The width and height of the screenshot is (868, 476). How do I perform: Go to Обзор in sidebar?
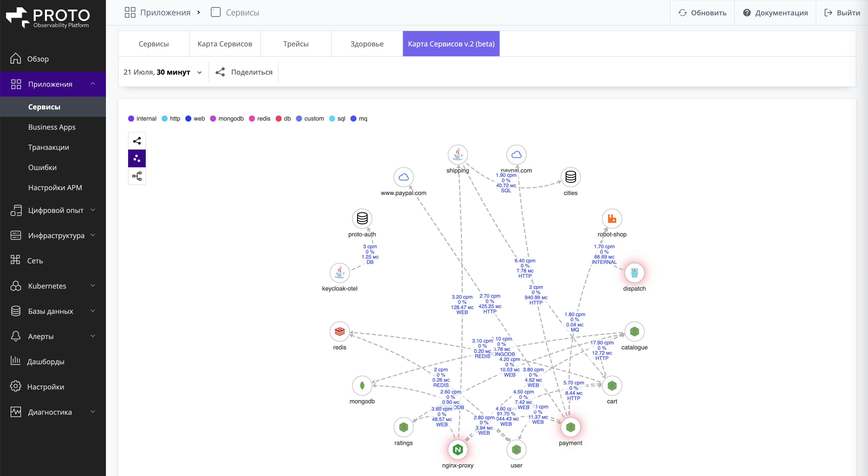pos(53,59)
